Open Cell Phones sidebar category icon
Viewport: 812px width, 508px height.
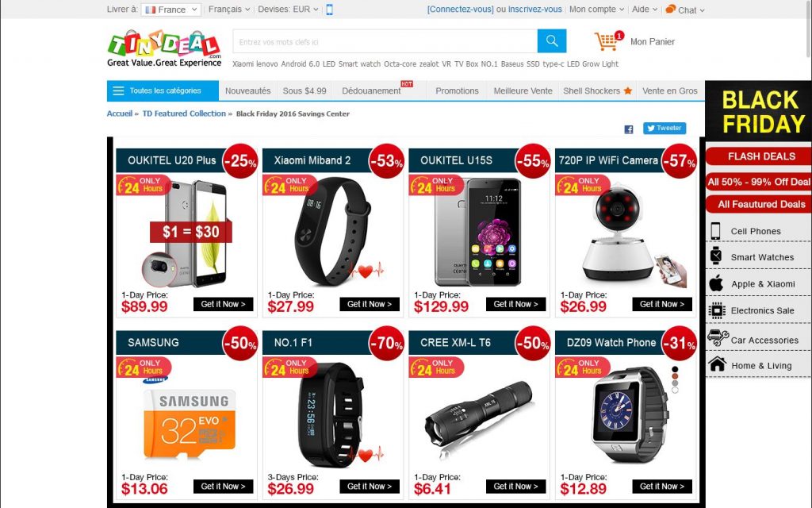pyautogui.click(x=716, y=231)
